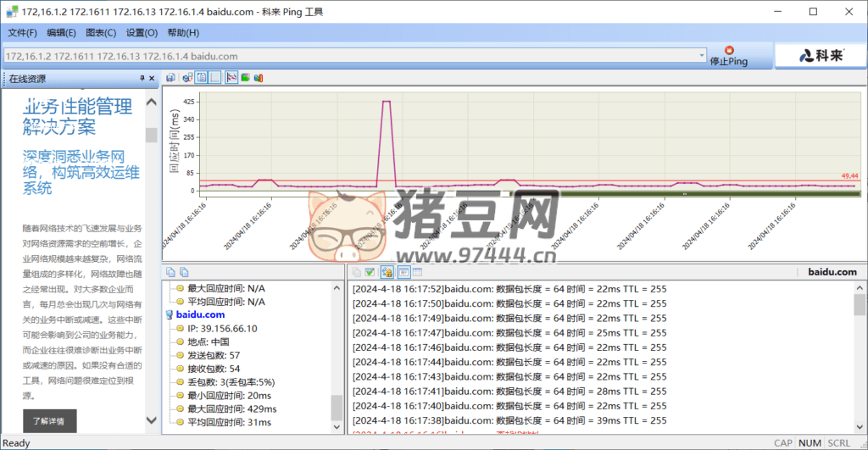
Task: Select the line chart view icon
Action: coord(231,78)
